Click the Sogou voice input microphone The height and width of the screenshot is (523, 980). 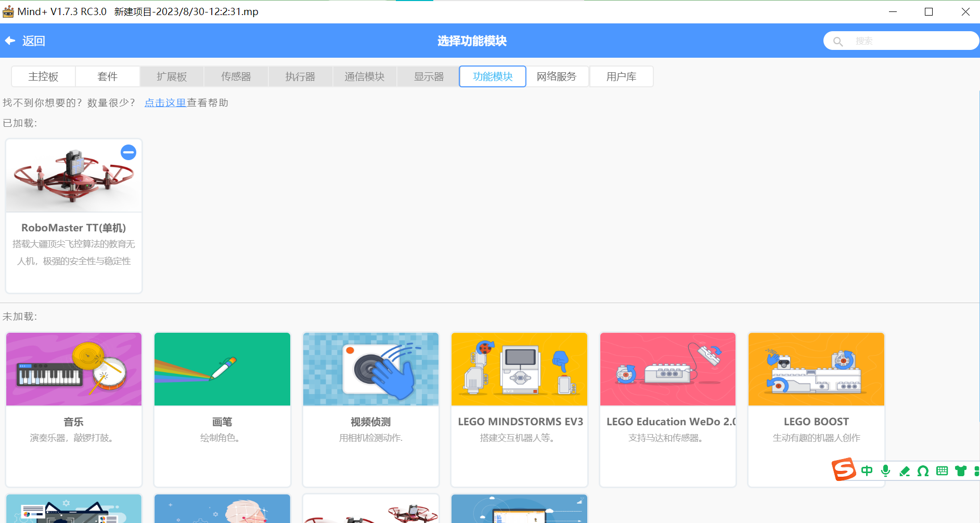coord(885,471)
